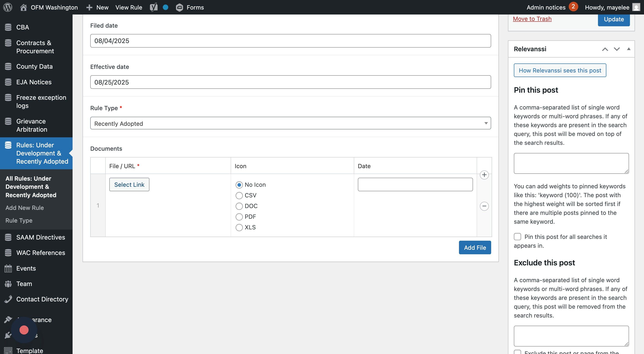Click the Move to Trash link
This screenshot has width=644, height=354.
pos(532,19)
